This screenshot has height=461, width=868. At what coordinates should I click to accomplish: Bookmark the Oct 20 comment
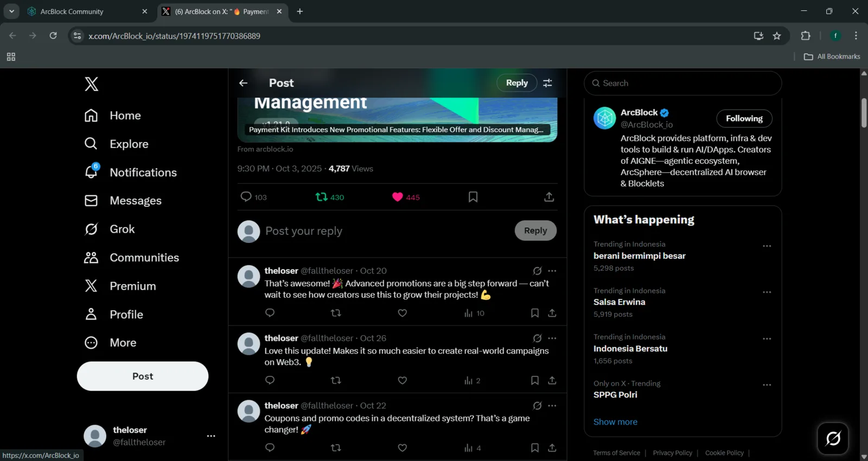535,313
